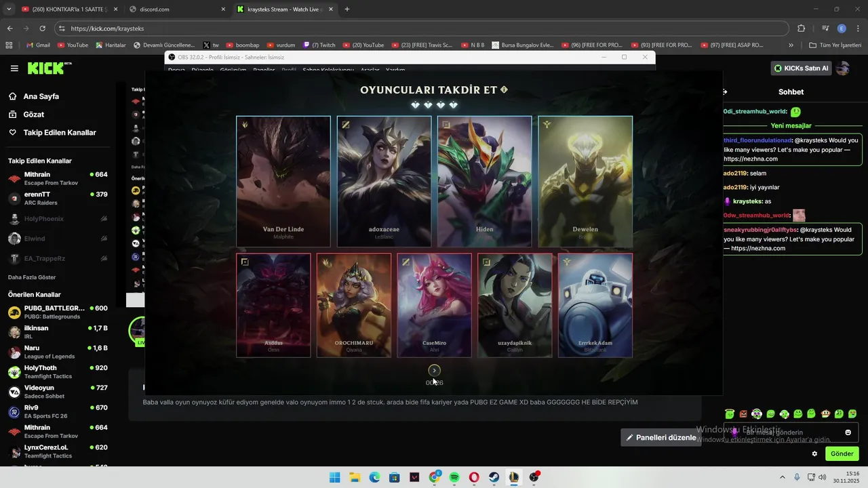Open the Haritalar bookmark

(111, 45)
